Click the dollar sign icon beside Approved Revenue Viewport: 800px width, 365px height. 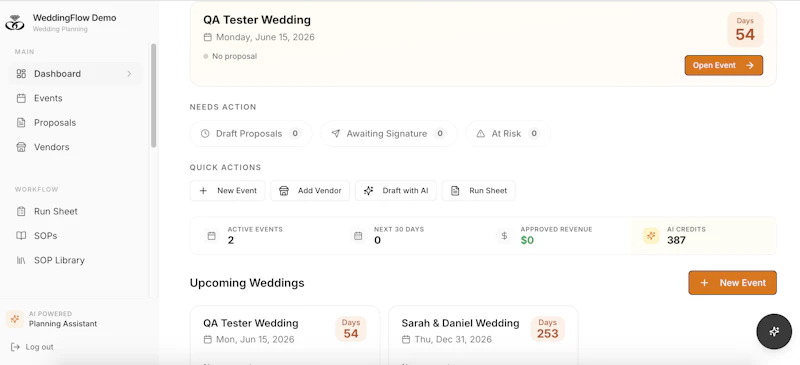pyautogui.click(x=505, y=236)
